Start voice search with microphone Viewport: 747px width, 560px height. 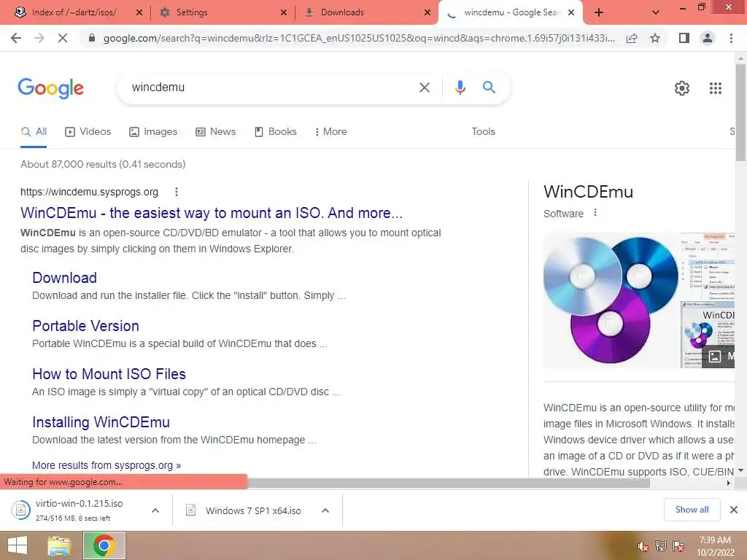tap(460, 87)
